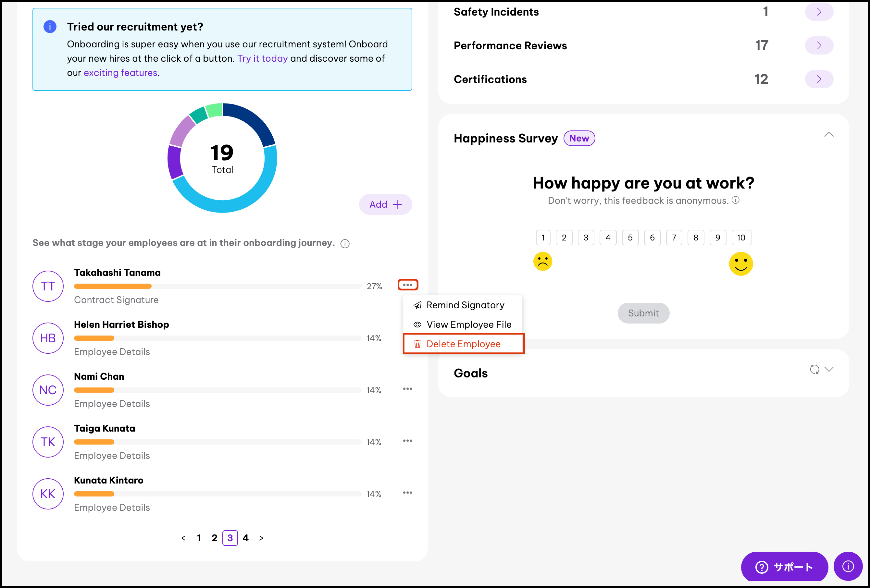The height and width of the screenshot is (588, 870).
Task: Click the round purple info button at bottom
Action: tap(848, 566)
